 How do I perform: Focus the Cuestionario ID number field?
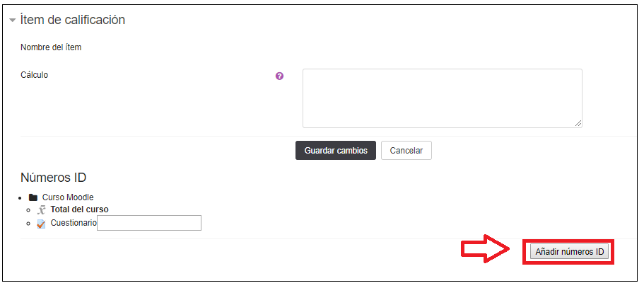click(149, 223)
